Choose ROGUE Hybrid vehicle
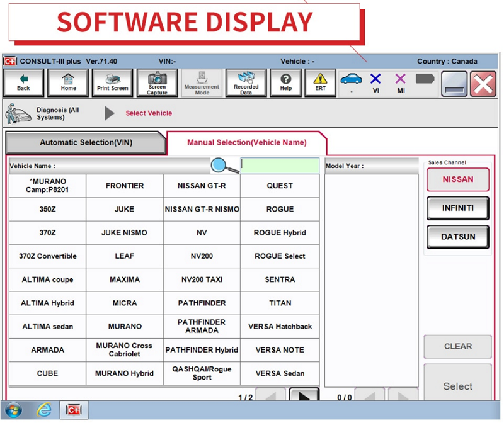Screen dimensions: 504x423 (x=280, y=232)
